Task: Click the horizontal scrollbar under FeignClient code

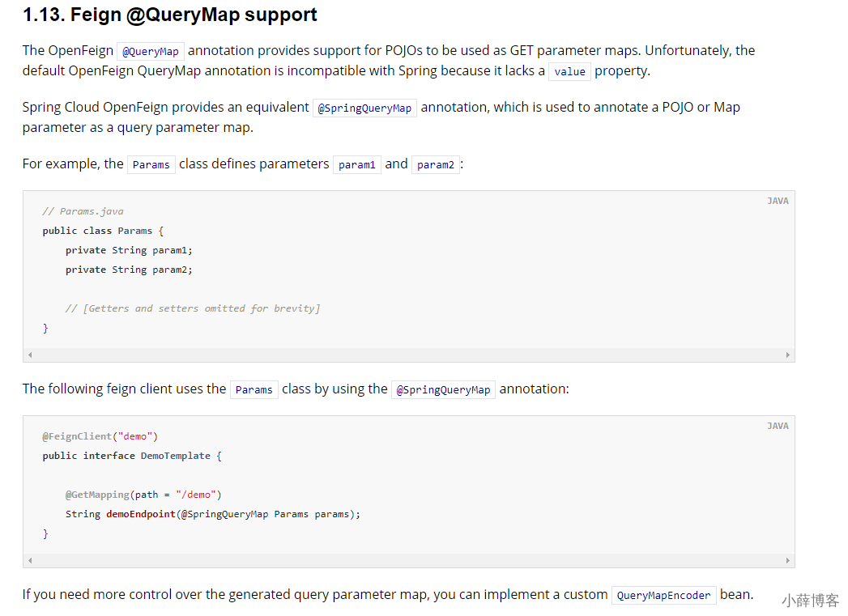Action: click(x=409, y=560)
